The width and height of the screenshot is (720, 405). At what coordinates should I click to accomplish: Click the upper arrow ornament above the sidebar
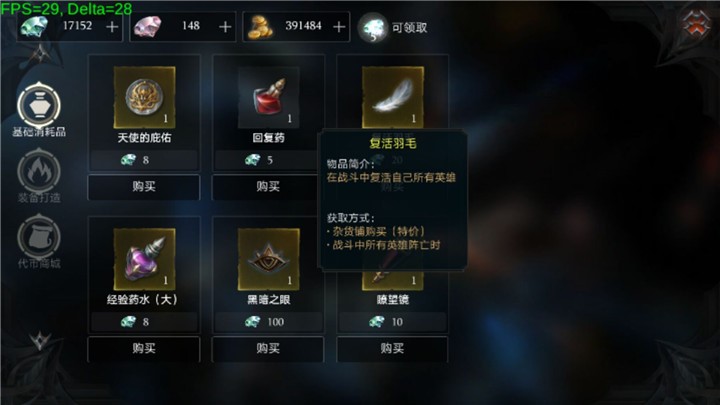[x=40, y=54]
